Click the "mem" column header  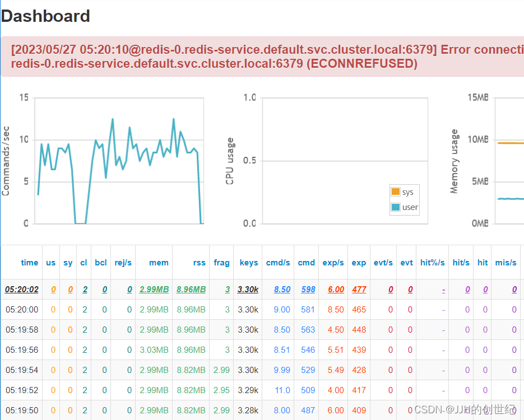point(159,262)
